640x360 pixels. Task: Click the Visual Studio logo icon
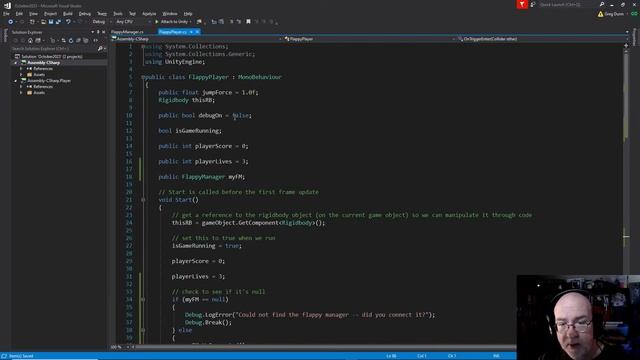click(x=7, y=5)
